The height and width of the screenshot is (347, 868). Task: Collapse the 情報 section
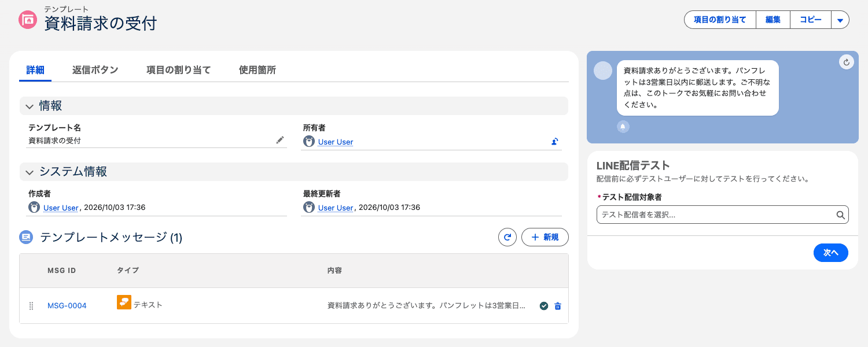click(x=30, y=106)
